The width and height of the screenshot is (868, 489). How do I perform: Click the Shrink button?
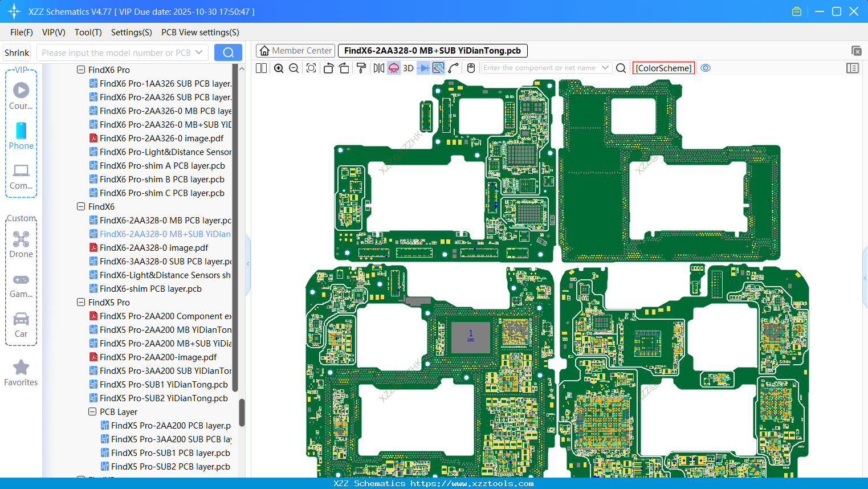(x=17, y=52)
